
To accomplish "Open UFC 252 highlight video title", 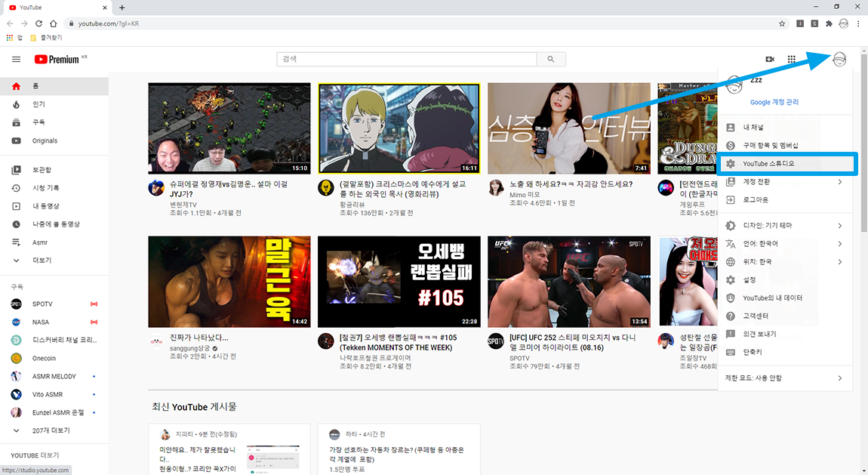I will click(572, 343).
